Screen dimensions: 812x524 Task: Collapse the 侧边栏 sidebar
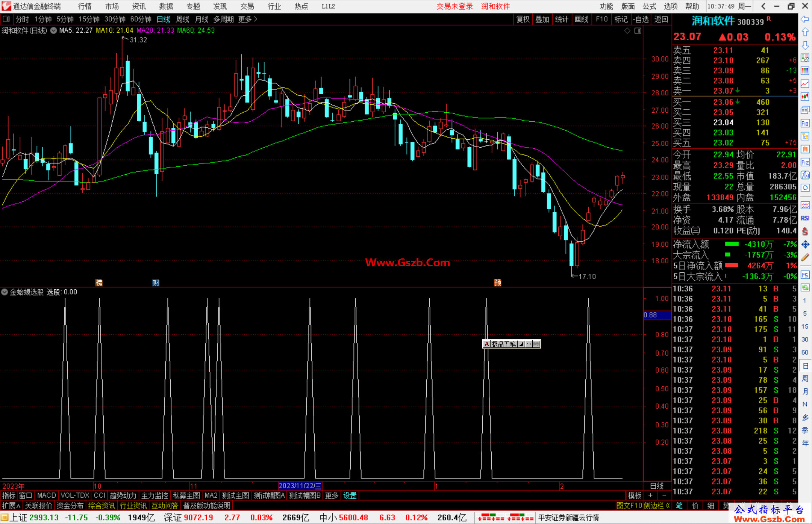[x=657, y=506]
